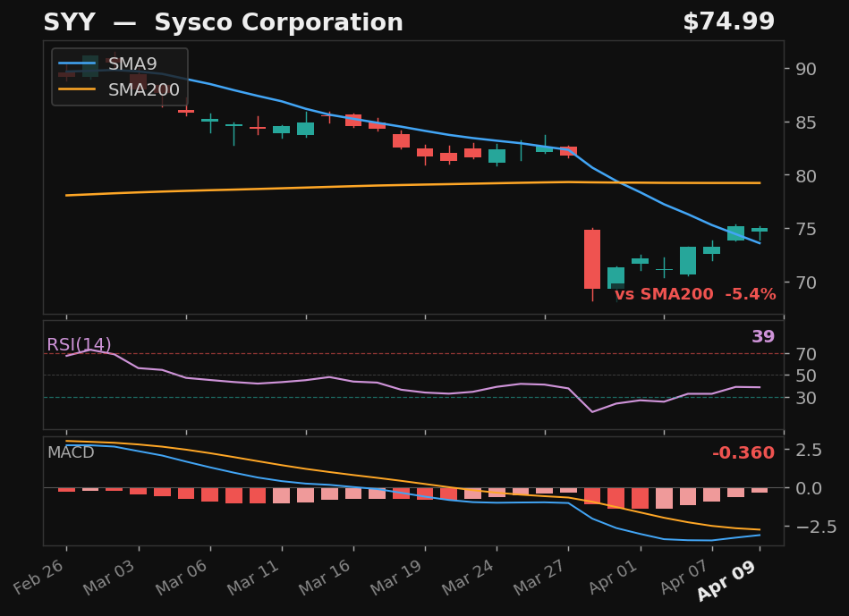Toggle the RSI(14) indicator label
The width and height of the screenshot is (849, 616).
[x=80, y=343]
